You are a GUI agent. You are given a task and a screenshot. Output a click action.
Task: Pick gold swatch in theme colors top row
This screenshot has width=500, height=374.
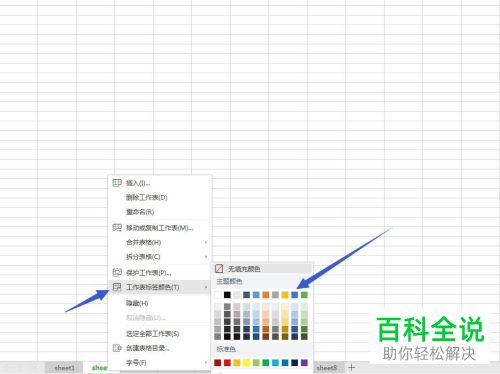[285, 295]
